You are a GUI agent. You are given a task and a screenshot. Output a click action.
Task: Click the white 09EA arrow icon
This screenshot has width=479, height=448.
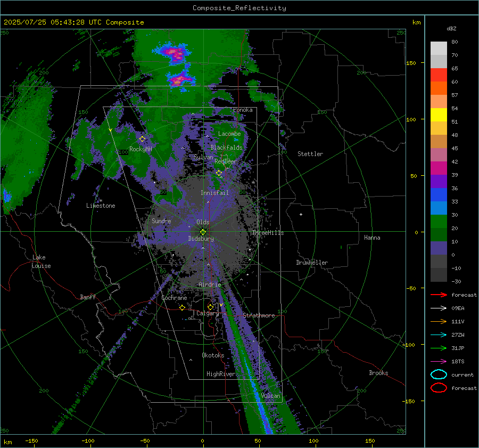click(439, 308)
